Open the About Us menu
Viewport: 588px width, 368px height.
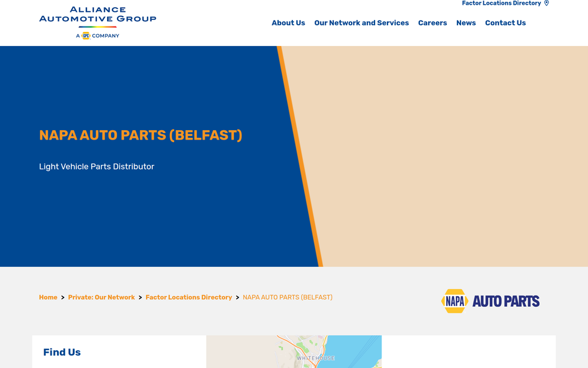288,23
